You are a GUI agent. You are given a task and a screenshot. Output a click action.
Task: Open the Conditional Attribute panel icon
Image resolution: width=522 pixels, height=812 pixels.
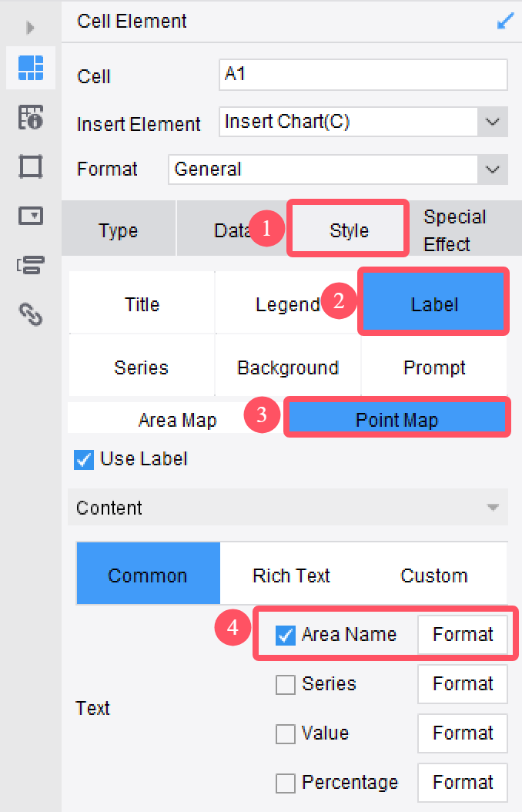(x=31, y=264)
